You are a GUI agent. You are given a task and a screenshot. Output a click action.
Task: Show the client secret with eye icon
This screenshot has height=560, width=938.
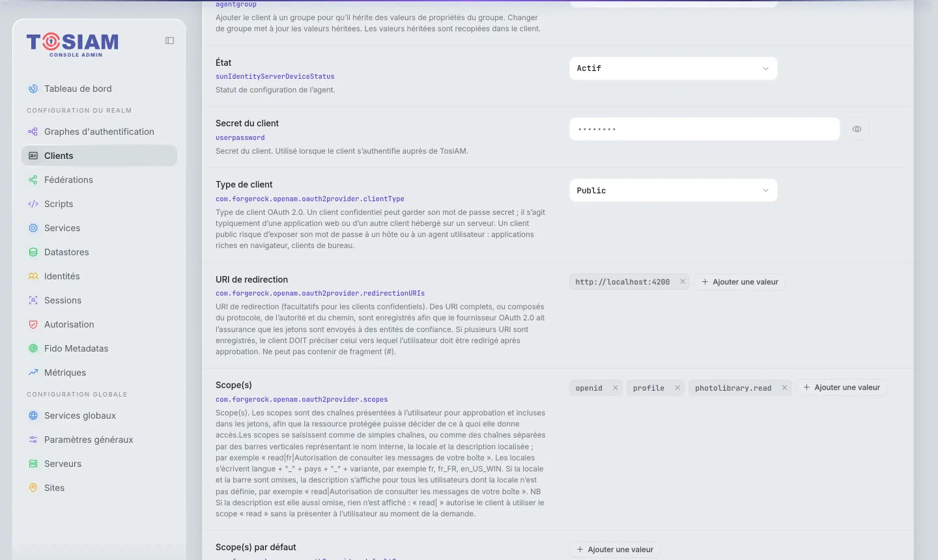857,129
